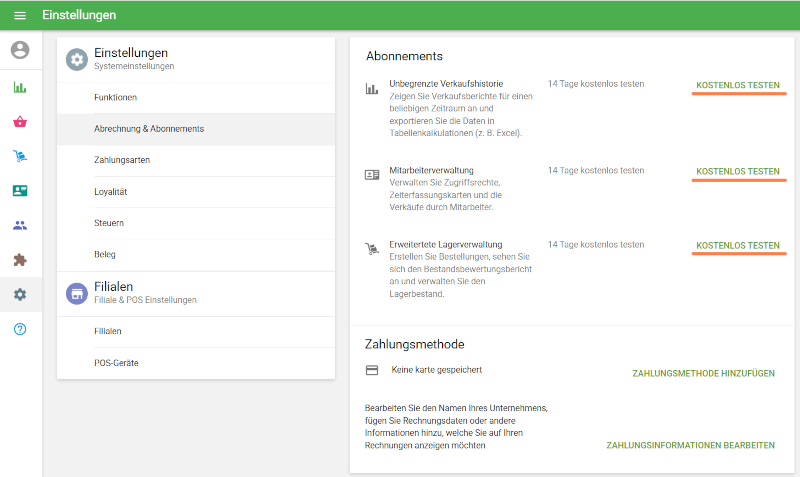This screenshot has width=800, height=477.
Task: Start free trial for Unbegrenzte Verkaufshistorie
Action: (x=737, y=86)
